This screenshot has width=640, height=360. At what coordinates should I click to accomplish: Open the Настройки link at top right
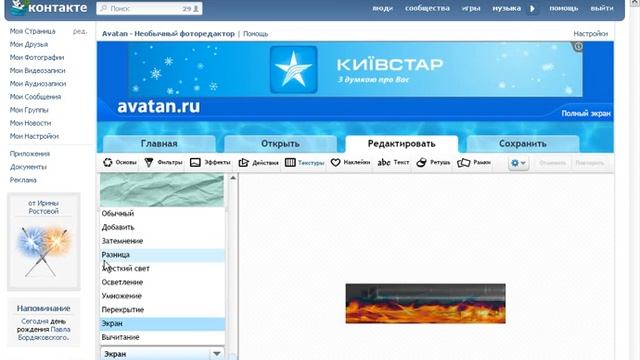coord(591,34)
